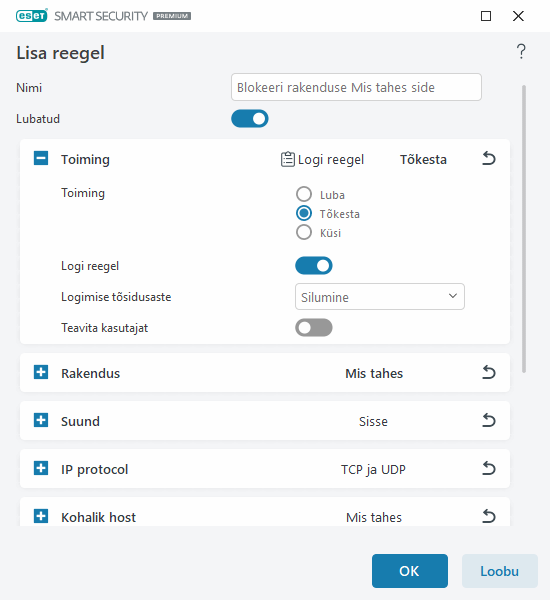Choose the Küsi radio button
This screenshot has width=550, height=600.
(304, 232)
